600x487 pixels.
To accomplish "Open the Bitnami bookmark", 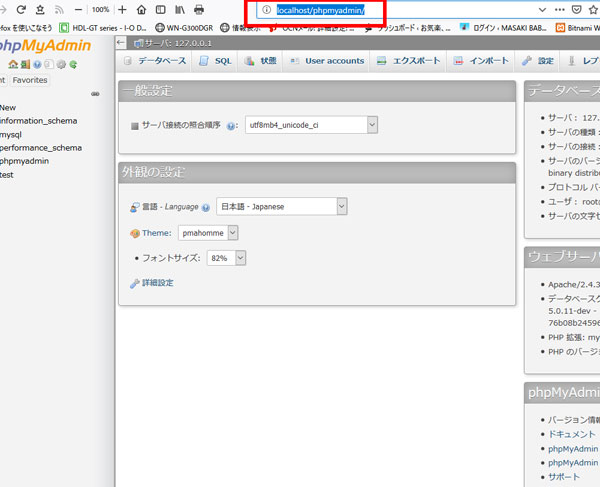I will pos(577,28).
